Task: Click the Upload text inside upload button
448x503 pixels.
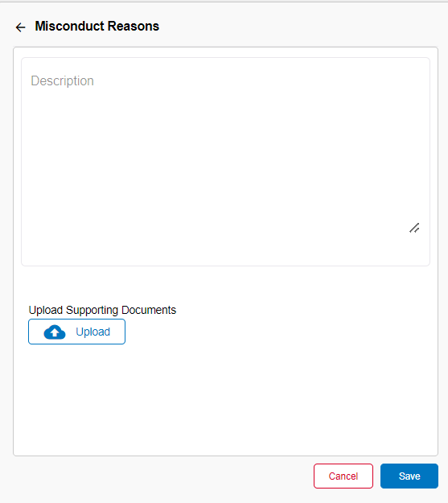Action: point(93,332)
